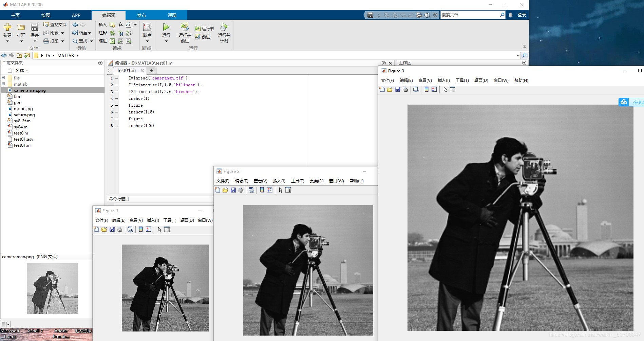Open the Save (保存) dropdown arrow
The height and width of the screenshot is (341, 644).
[x=34, y=41]
